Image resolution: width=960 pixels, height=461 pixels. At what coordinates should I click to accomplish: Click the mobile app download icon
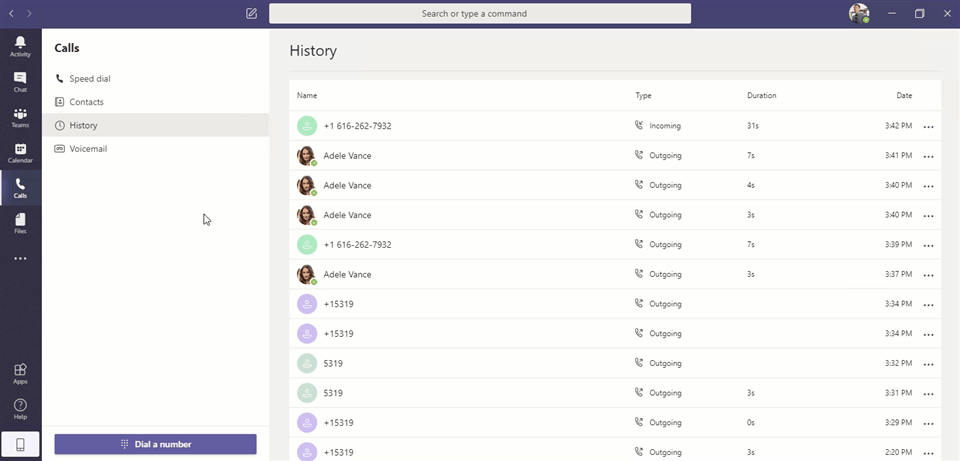(x=20, y=445)
